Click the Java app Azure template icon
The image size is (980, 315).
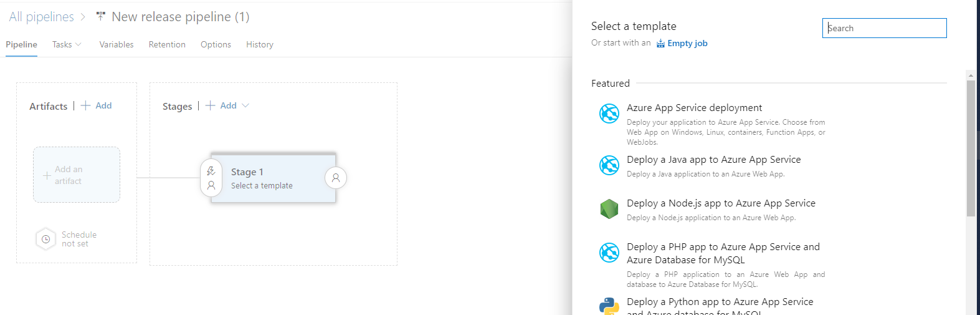point(609,165)
